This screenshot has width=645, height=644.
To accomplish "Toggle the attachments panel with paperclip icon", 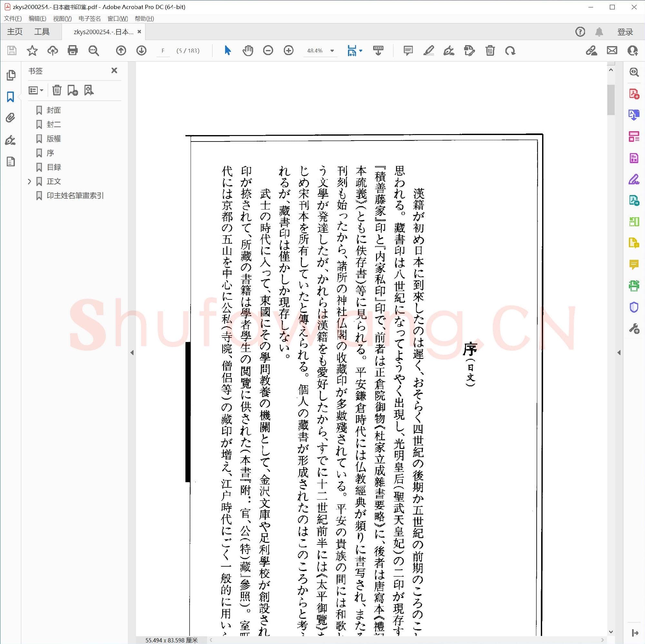I will 11,117.
